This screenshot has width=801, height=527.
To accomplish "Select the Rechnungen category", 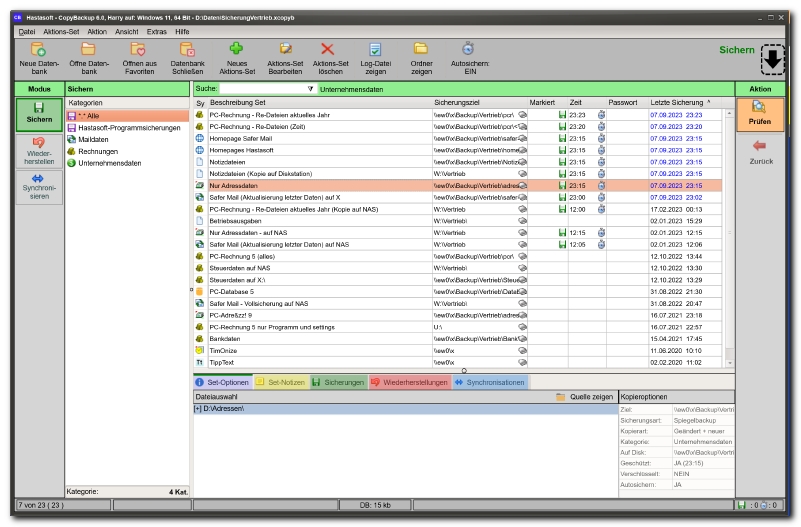I will 98,151.
